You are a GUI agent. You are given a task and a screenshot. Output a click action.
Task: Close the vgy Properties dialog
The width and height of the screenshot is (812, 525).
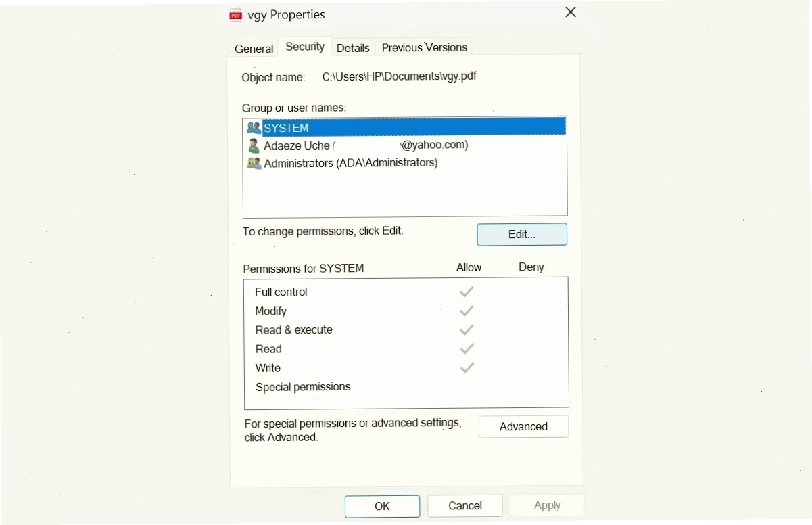pos(571,12)
